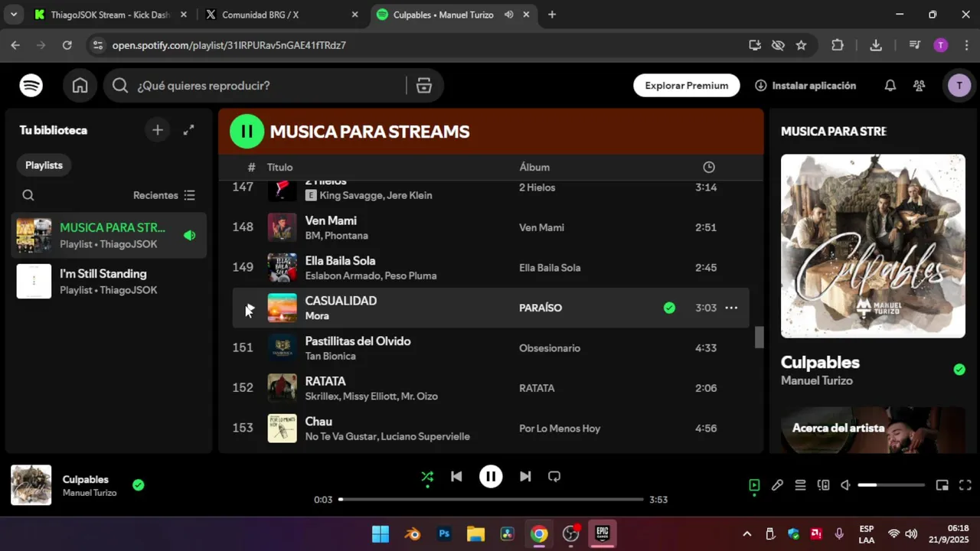Pause playback in bottom player
This screenshot has width=980, height=551.
coord(491,477)
